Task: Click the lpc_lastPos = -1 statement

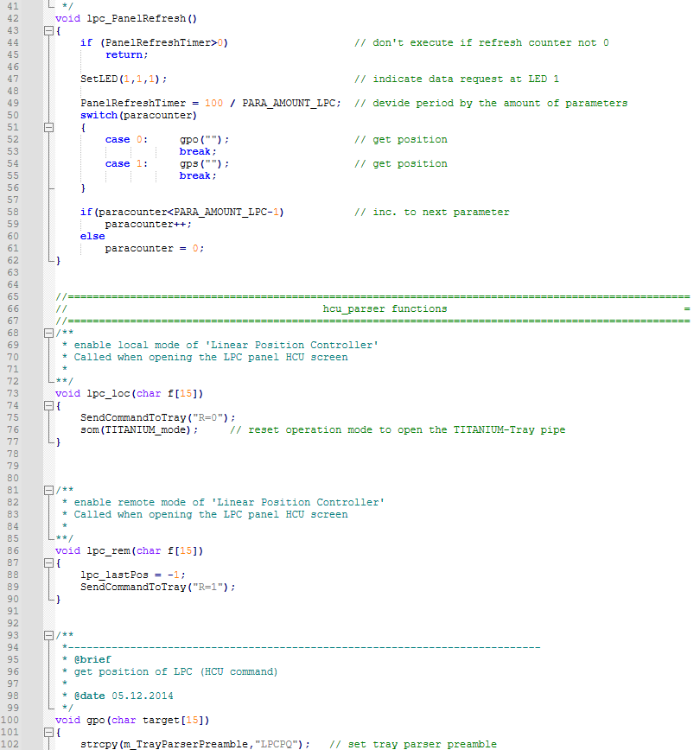Action: pos(132,575)
